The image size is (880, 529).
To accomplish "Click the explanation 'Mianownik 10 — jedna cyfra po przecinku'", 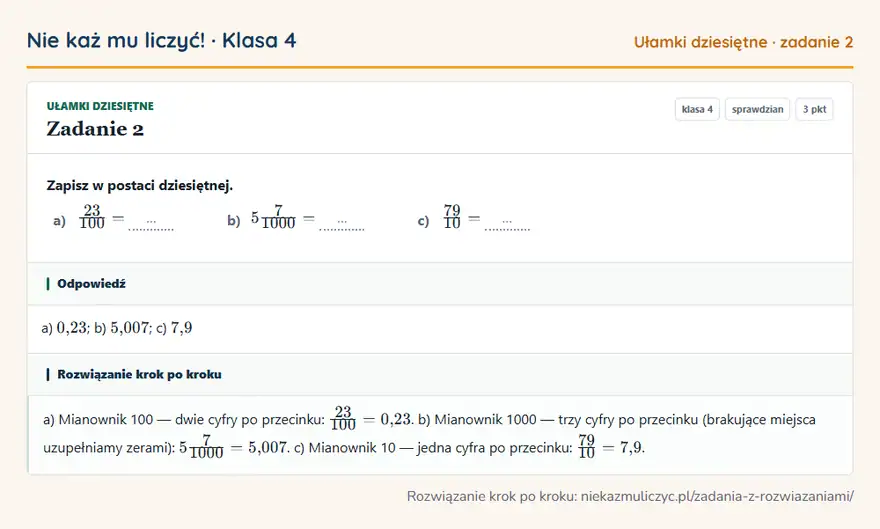I will (441, 448).
